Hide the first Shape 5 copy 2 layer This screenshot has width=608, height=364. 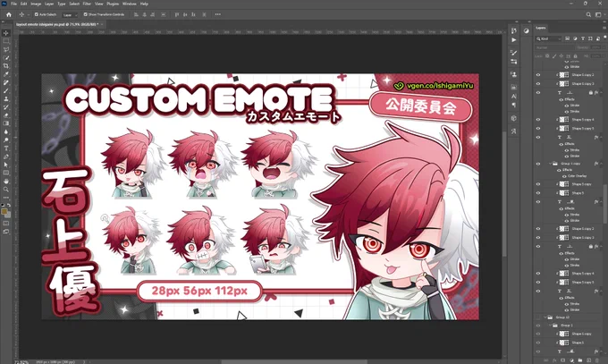[538, 75]
